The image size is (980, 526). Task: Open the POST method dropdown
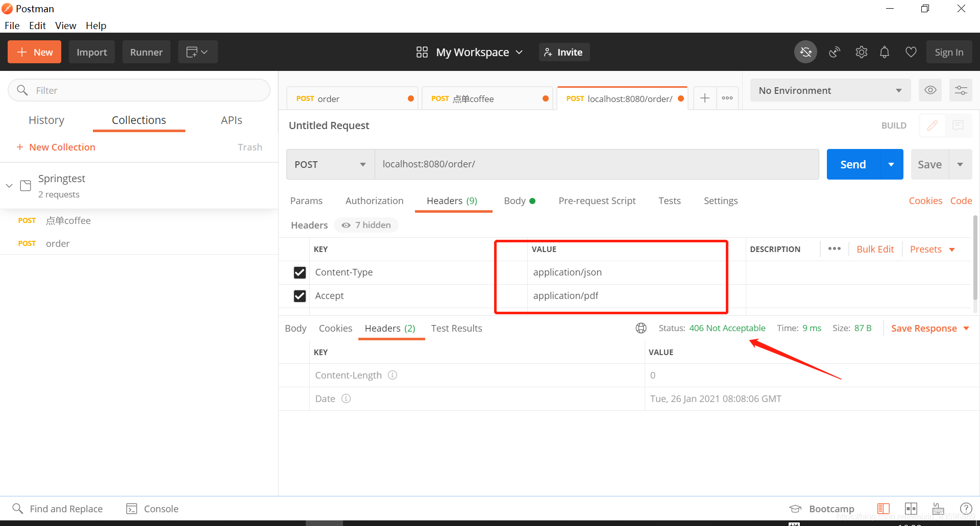click(330, 164)
